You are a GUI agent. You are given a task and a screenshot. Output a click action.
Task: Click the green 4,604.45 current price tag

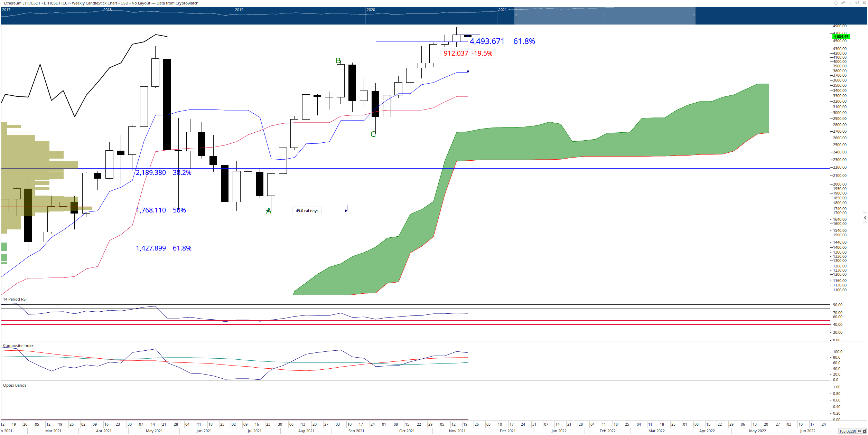841,37
